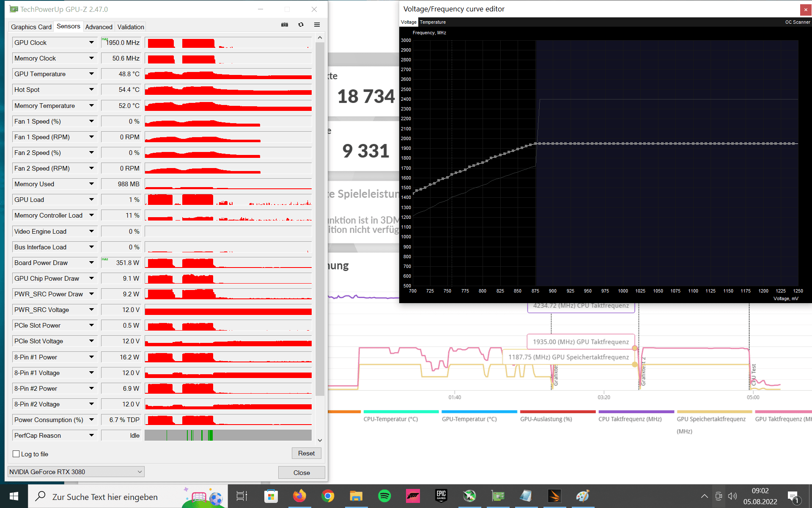Open the Windows Start menu
Viewport: 812px width, 508px height.
point(14,496)
